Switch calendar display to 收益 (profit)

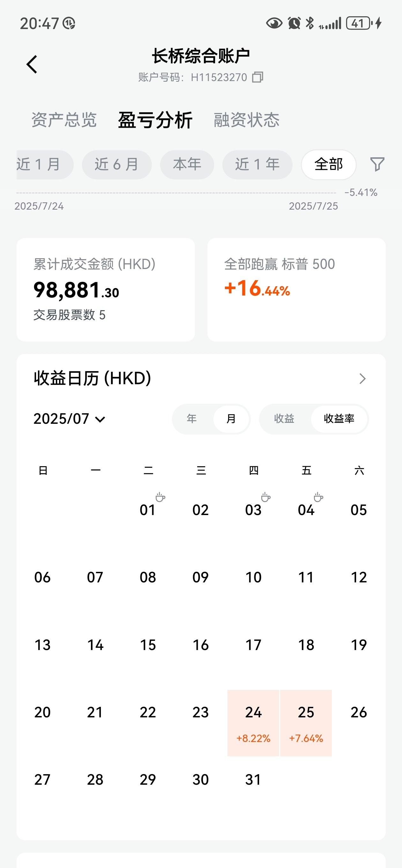[284, 419]
